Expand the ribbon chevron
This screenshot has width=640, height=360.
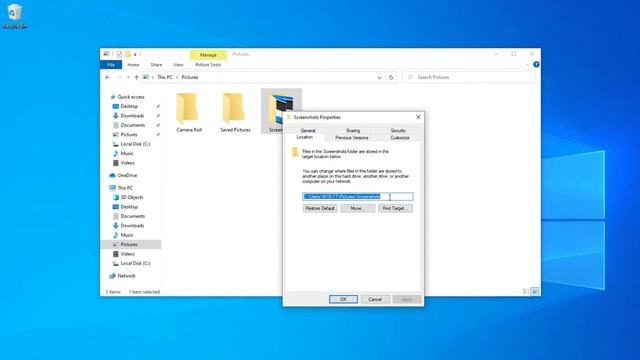527,64
